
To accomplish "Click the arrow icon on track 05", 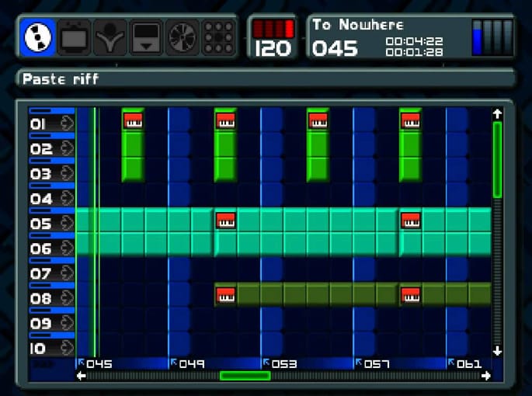I will [x=67, y=224].
